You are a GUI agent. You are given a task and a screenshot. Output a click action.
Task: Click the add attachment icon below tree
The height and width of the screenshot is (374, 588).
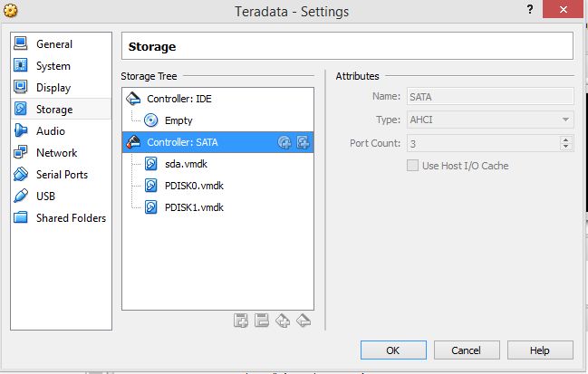pos(241,321)
